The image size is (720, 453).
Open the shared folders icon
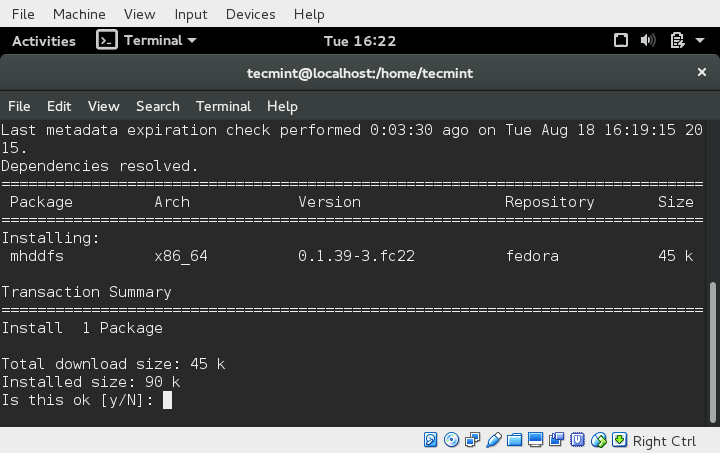coord(515,440)
